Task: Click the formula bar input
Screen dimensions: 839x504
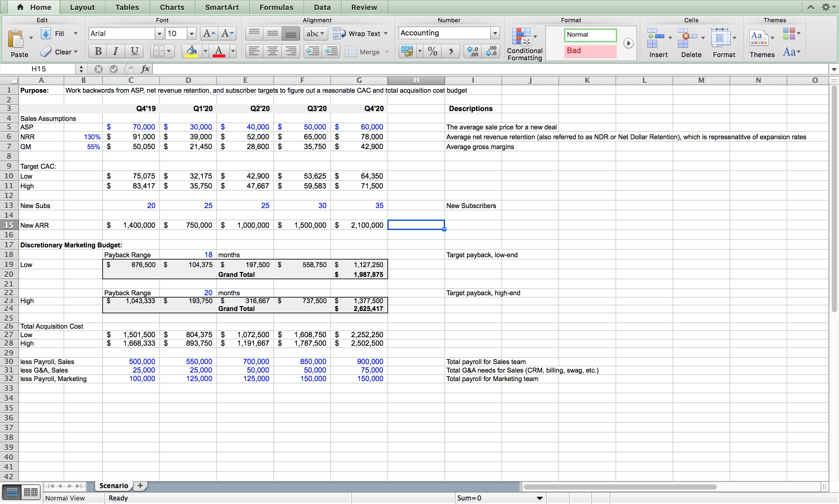Action: coord(491,69)
